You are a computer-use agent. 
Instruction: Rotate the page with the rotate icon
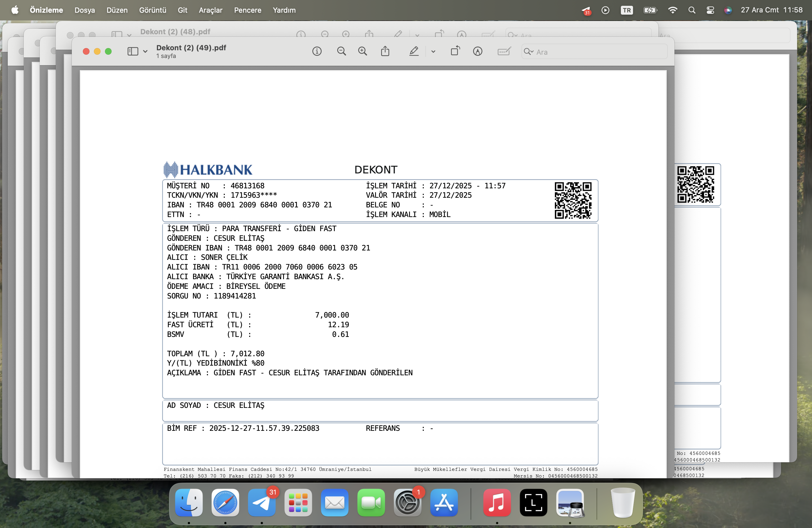click(x=455, y=51)
